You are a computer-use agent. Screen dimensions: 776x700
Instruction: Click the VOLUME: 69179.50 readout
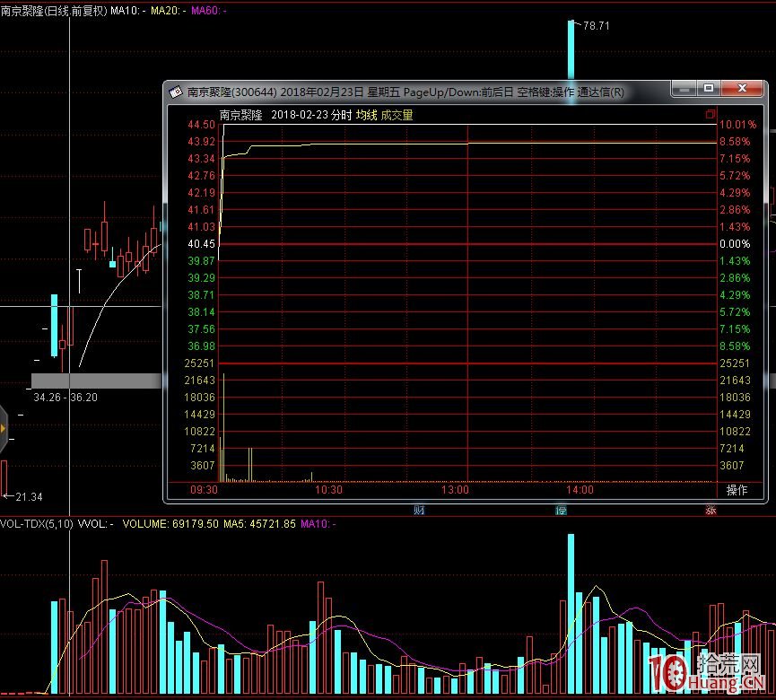point(170,524)
